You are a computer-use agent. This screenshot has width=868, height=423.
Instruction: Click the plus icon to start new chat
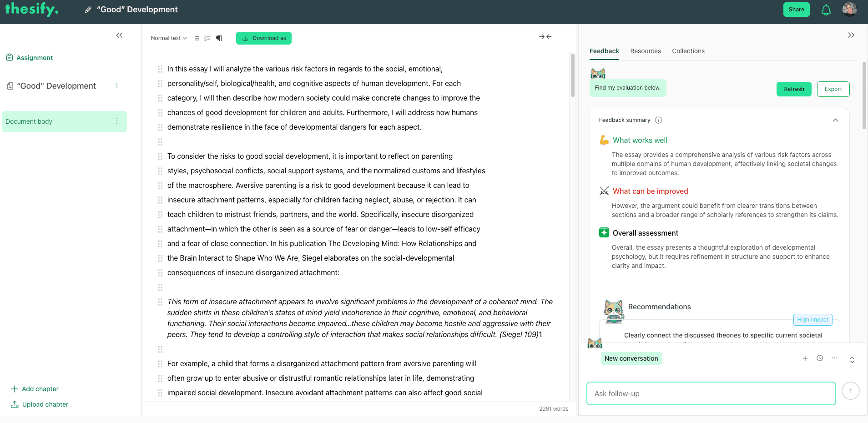(x=805, y=358)
